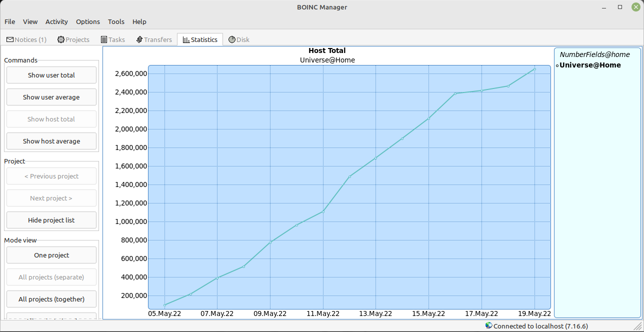The width and height of the screenshot is (644, 332).
Task: Open the Options menu
Action: click(88, 21)
